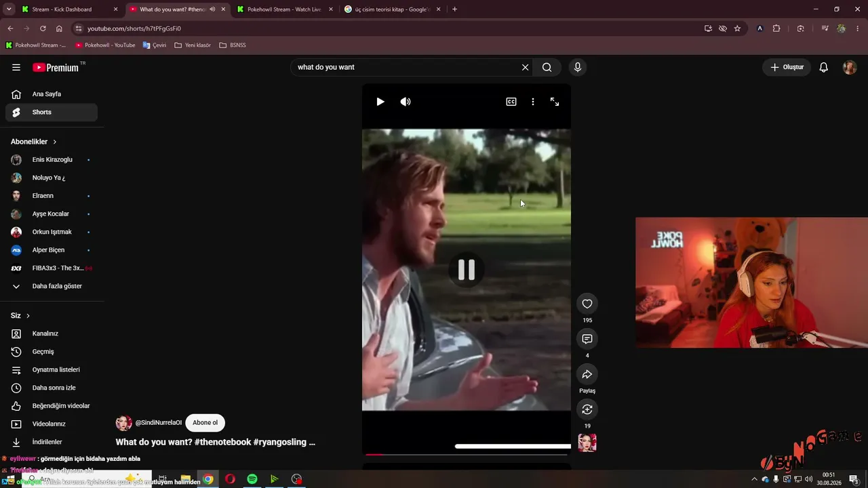Image resolution: width=868 pixels, height=488 pixels.
Task: Expand the Siz section
Action: [x=20, y=316]
